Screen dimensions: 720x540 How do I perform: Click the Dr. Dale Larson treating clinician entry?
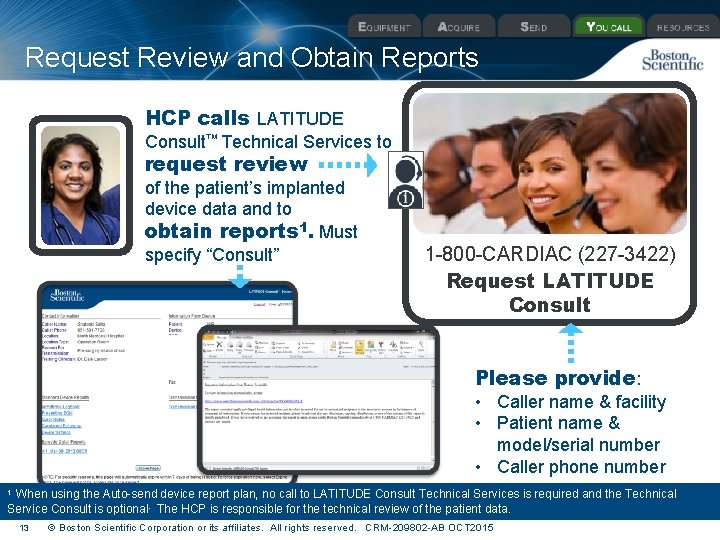93,359
